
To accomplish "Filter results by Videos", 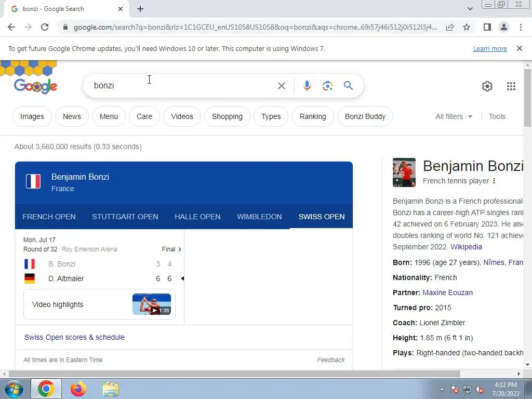I will pos(182,116).
